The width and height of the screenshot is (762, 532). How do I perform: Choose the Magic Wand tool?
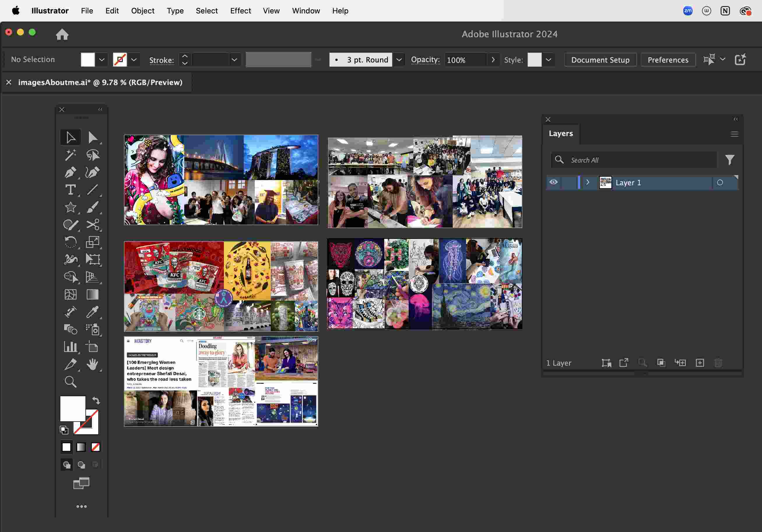70,155
